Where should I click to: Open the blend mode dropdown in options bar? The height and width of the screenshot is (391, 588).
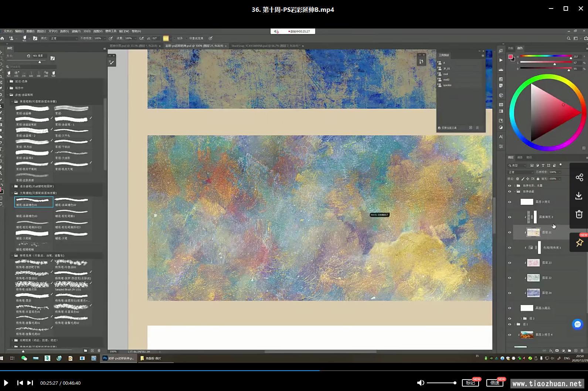(x=64, y=38)
